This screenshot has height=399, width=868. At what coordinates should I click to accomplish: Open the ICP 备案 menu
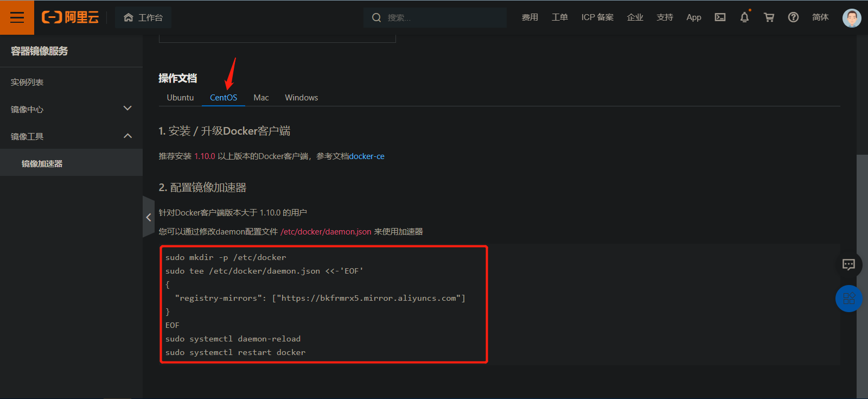597,17
